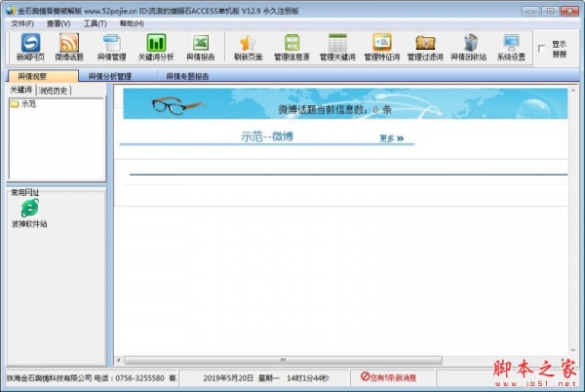This screenshot has width=585, height=392.
Task: Launch 关键词分析 keyword analysis
Action: point(156,48)
